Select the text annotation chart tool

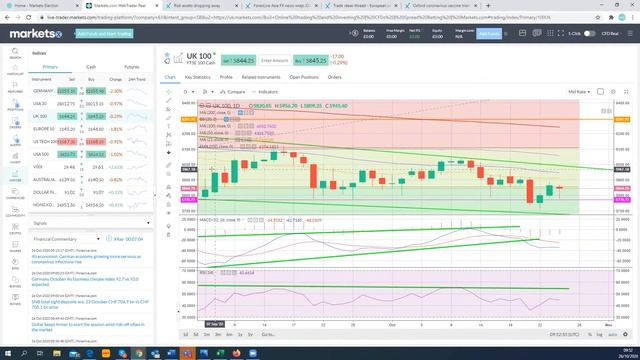point(169,126)
